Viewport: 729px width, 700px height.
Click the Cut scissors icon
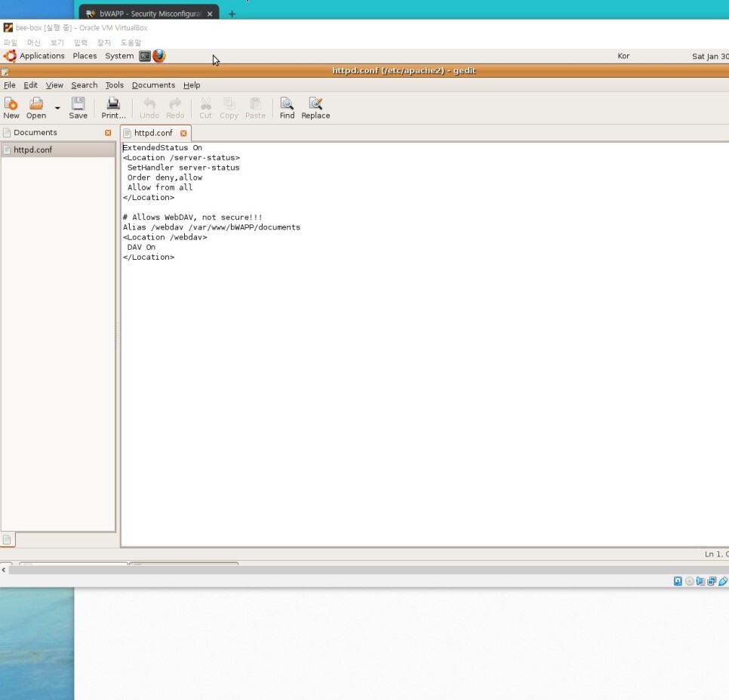point(205,103)
